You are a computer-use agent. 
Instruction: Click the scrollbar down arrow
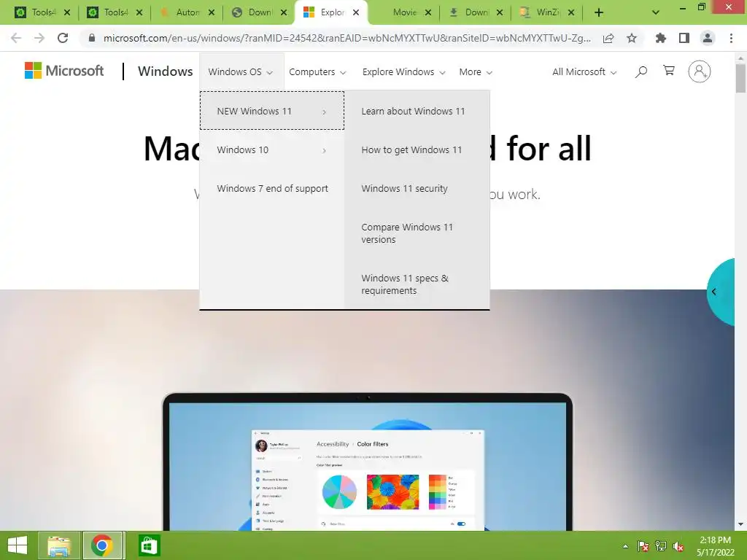740,524
